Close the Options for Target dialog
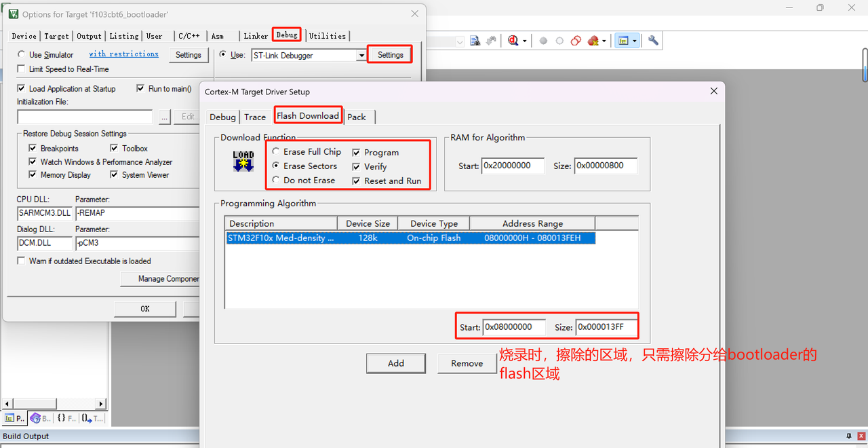The image size is (868, 448). coord(415,14)
